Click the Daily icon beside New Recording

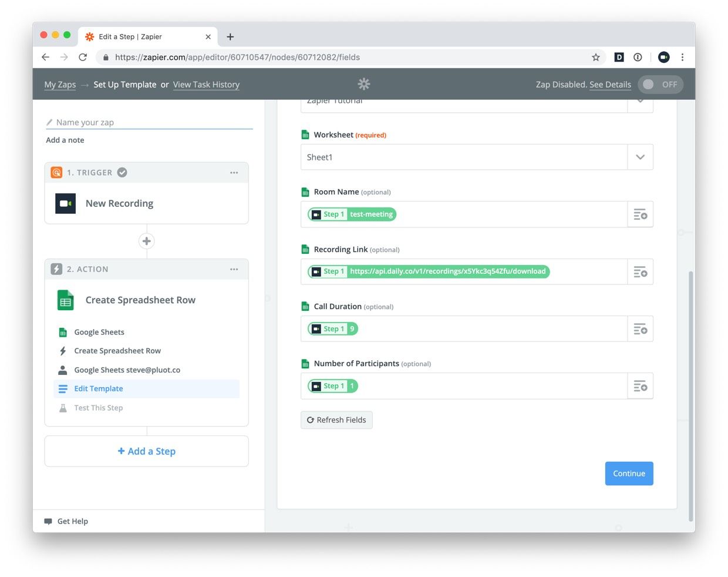pyautogui.click(x=66, y=203)
